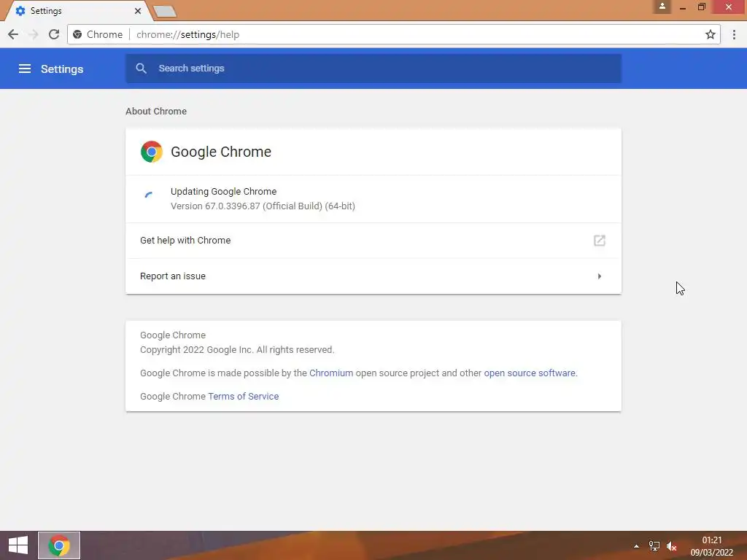Click the magnifier icon in search settings

coord(141,68)
